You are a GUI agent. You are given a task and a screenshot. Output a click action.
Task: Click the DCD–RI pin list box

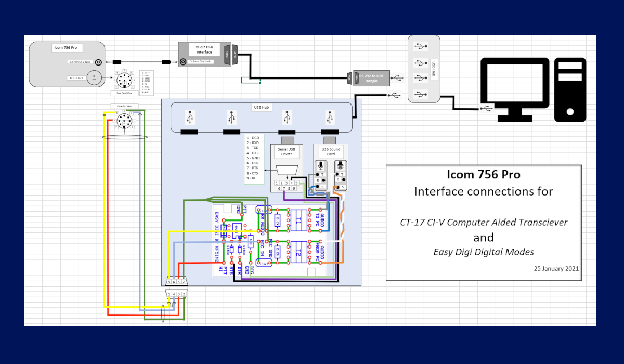tap(254, 159)
